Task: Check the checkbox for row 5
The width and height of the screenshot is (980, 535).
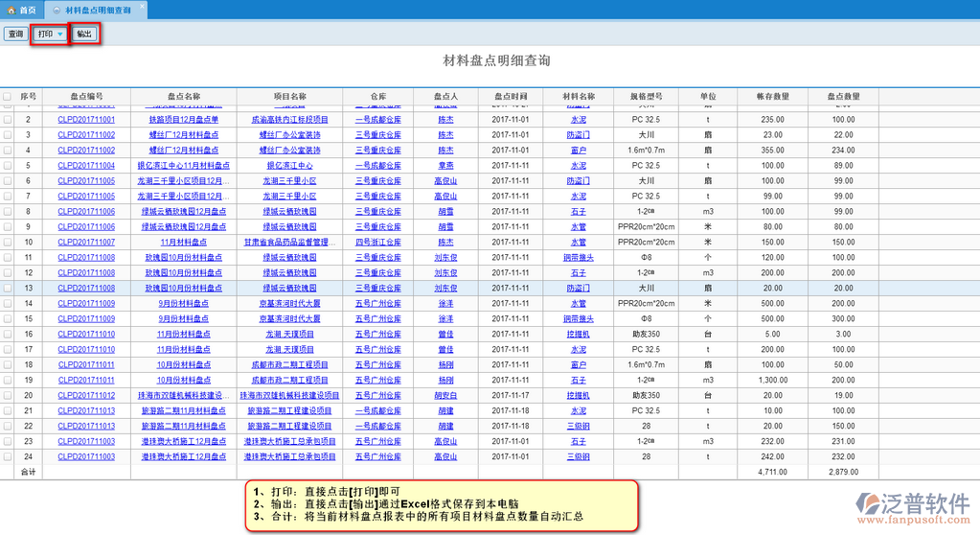Action: 8,166
